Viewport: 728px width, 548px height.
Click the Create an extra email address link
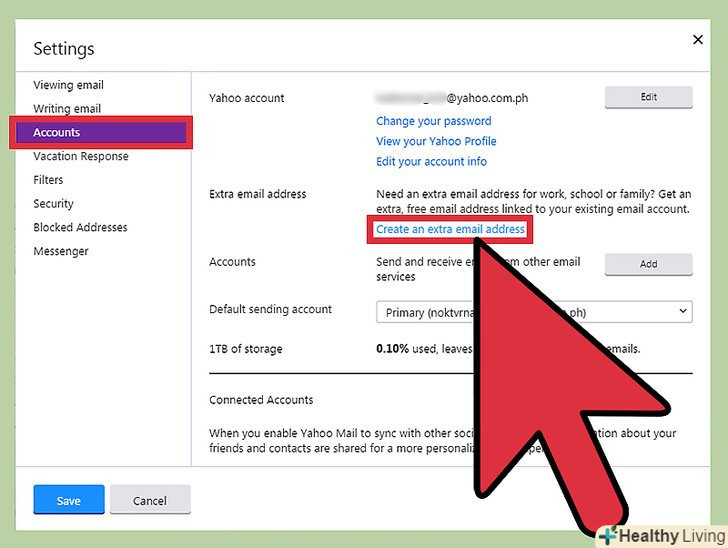coord(450,229)
